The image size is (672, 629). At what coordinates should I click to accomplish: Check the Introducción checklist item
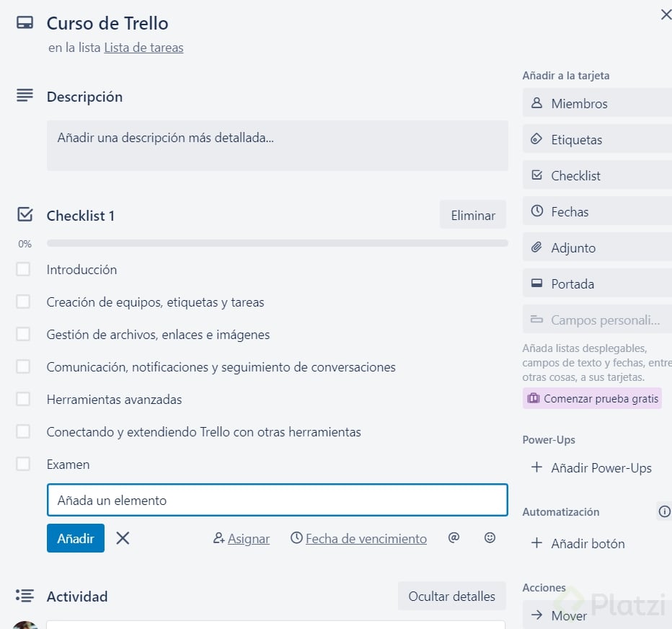pos(23,269)
